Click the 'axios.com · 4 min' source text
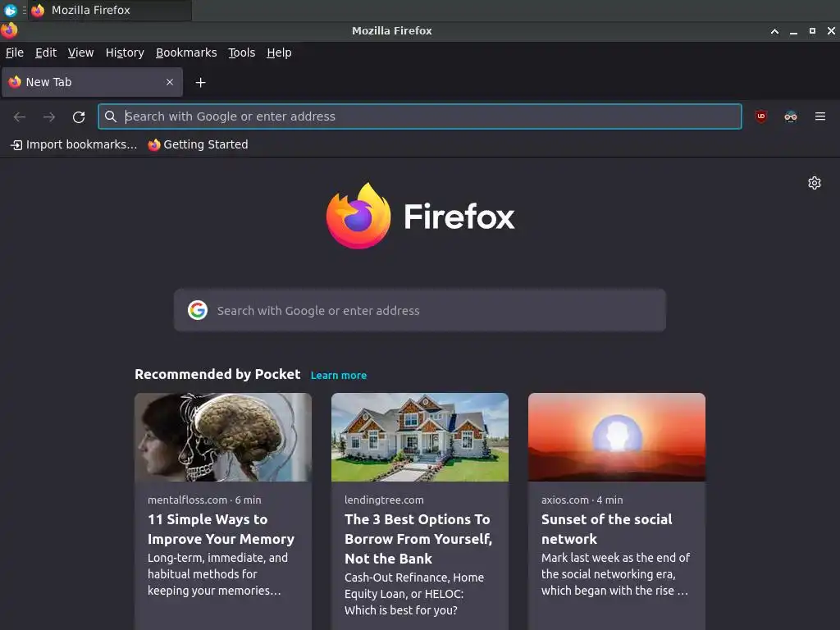 (x=582, y=500)
